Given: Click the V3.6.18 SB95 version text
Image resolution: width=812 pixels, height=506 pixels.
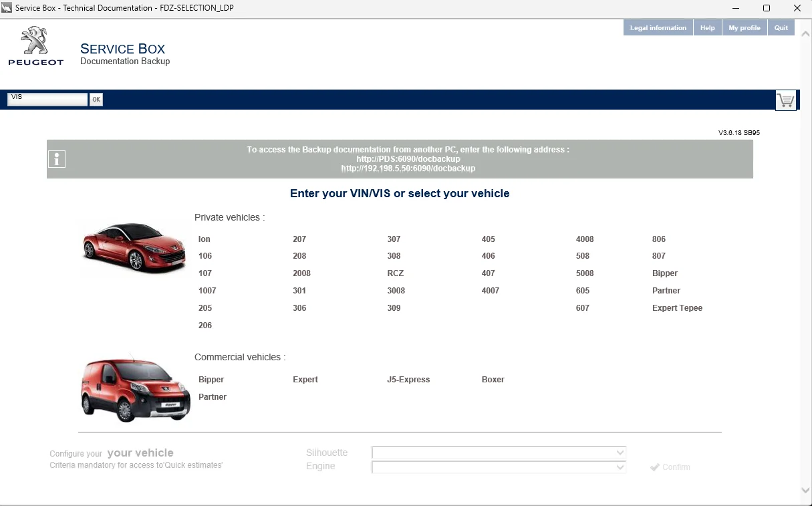Looking at the screenshot, I should click(739, 133).
